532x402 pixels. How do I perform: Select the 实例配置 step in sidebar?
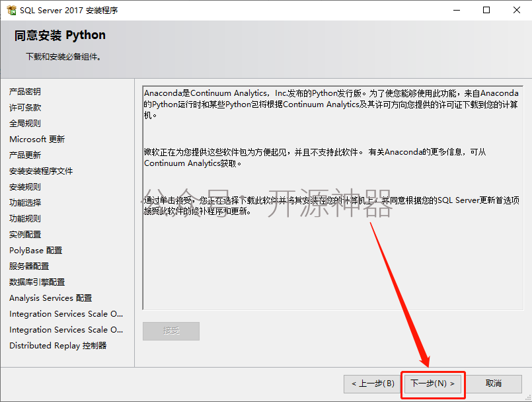pos(25,235)
